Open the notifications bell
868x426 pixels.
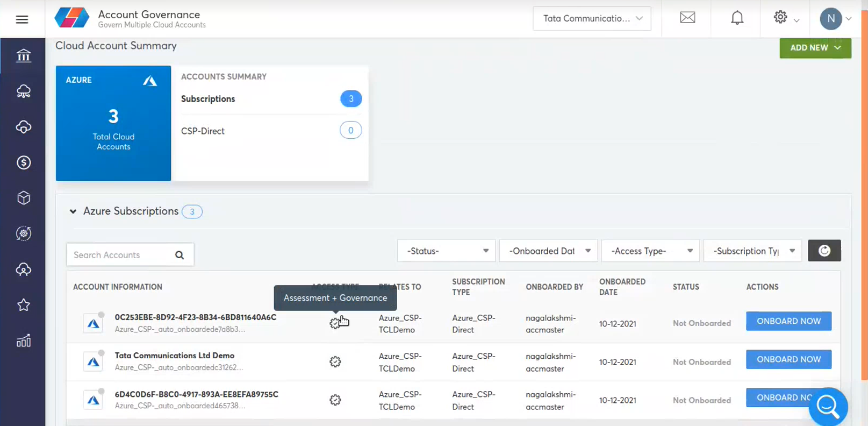(x=737, y=18)
